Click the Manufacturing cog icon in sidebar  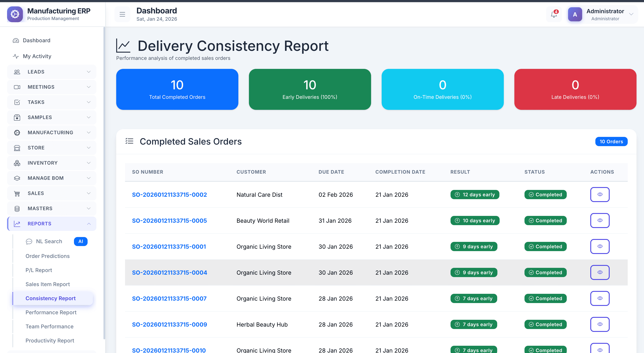pos(17,132)
